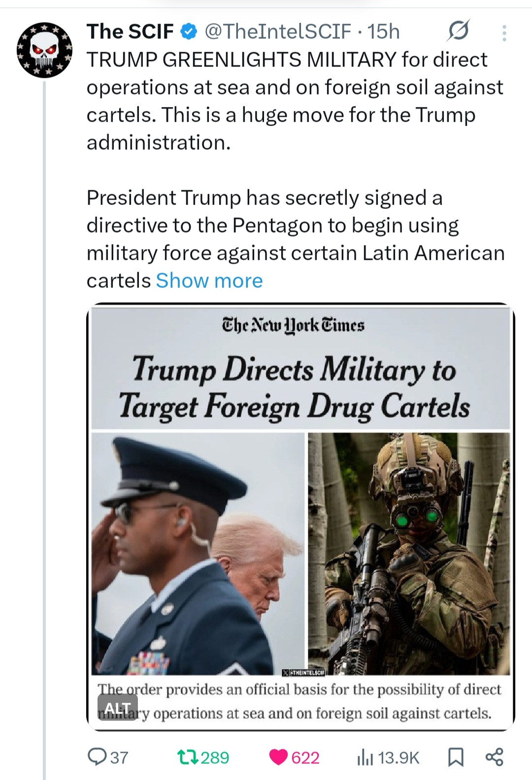Toggle the repost arrows icon

(187, 757)
